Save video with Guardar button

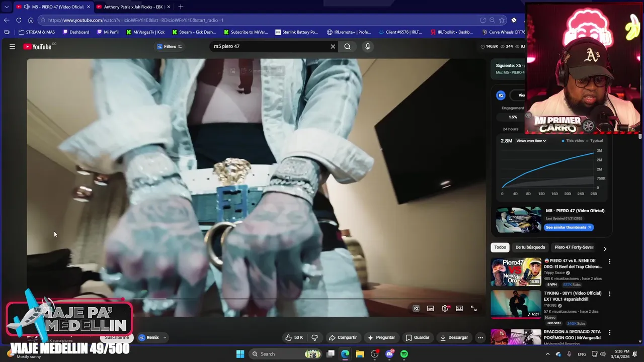[x=417, y=337]
